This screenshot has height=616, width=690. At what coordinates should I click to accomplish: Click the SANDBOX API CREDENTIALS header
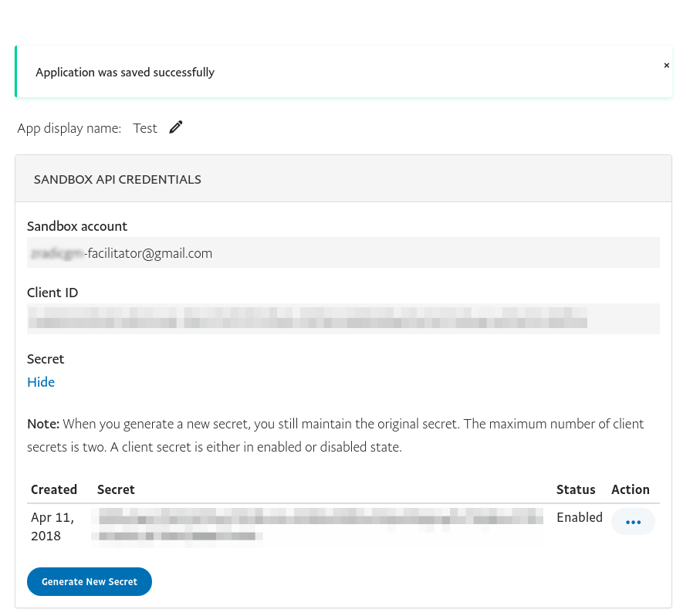[117, 178]
